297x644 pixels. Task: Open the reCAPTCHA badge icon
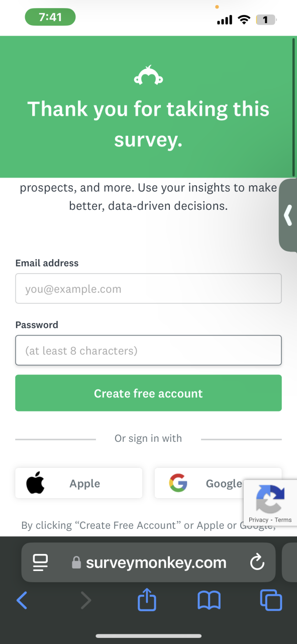click(270, 498)
